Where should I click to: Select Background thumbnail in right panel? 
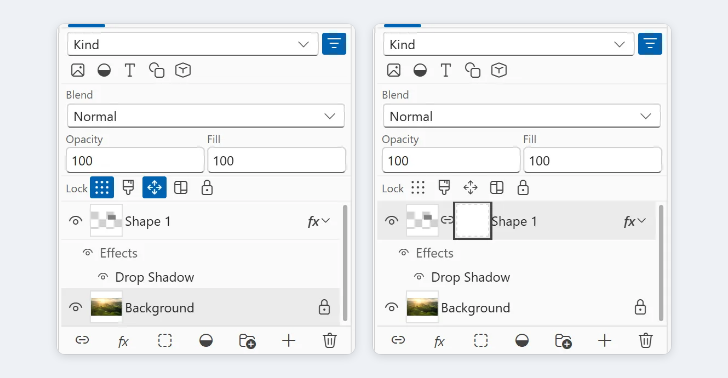[422, 307]
